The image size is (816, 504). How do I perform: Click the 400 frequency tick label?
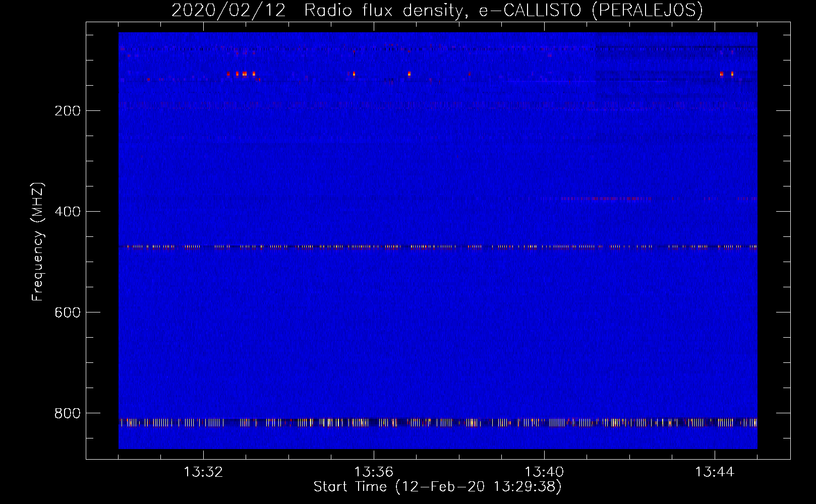pos(68,212)
